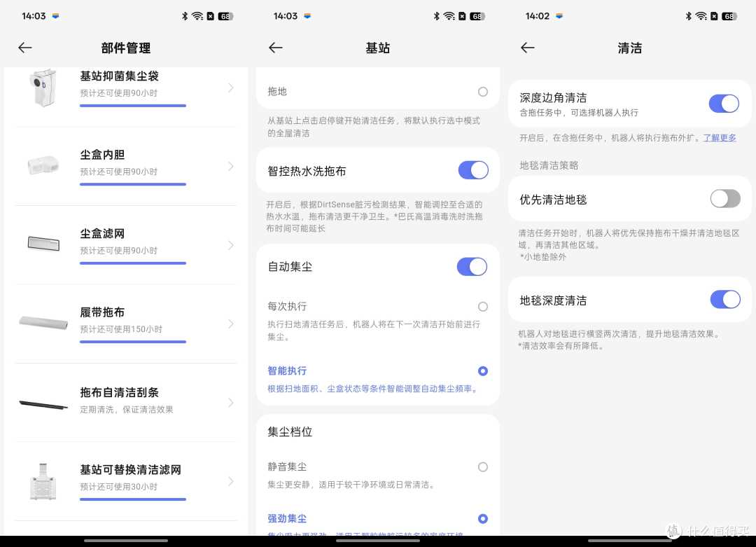The height and width of the screenshot is (547, 756).
Task: Open 拖布自清洁刮条 details via chevron
Action: tap(231, 402)
